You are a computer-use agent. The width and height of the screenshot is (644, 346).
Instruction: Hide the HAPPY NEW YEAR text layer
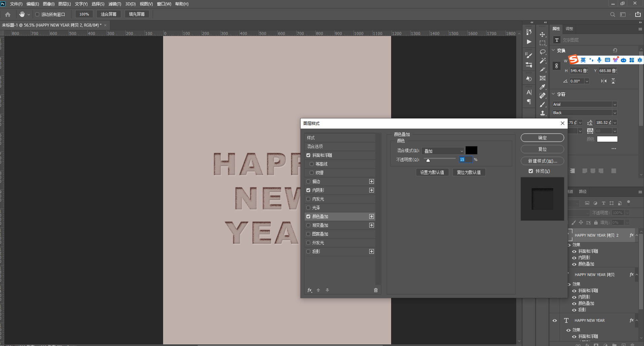click(555, 320)
